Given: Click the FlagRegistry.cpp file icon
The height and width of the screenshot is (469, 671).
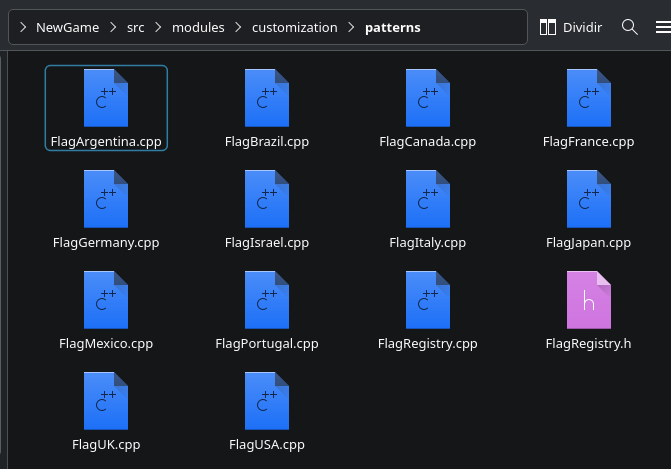Looking at the screenshot, I should pos(427,300).
